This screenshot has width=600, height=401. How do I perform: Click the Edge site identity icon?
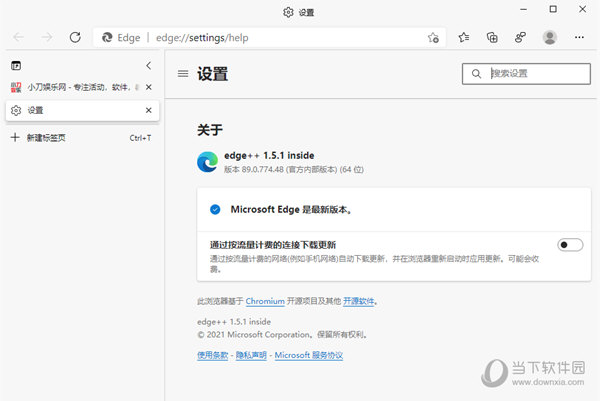pyautogui.click(x=107, y=37)
